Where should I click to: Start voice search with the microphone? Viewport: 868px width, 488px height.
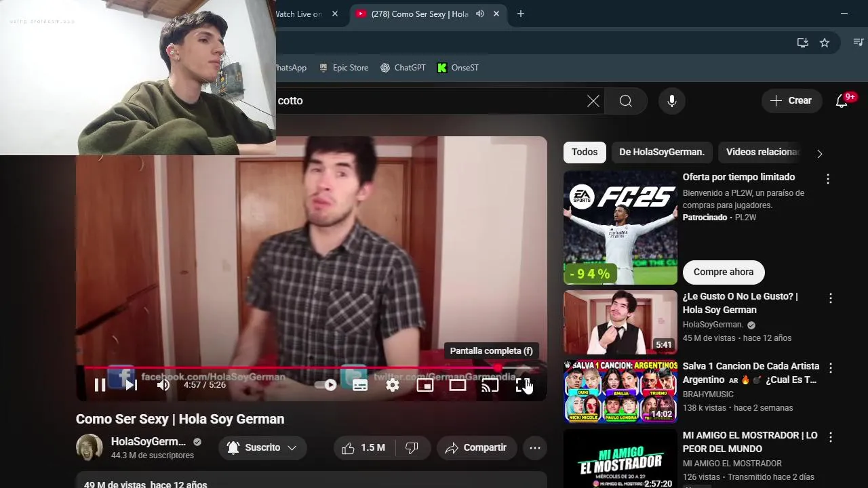(672, 101)
